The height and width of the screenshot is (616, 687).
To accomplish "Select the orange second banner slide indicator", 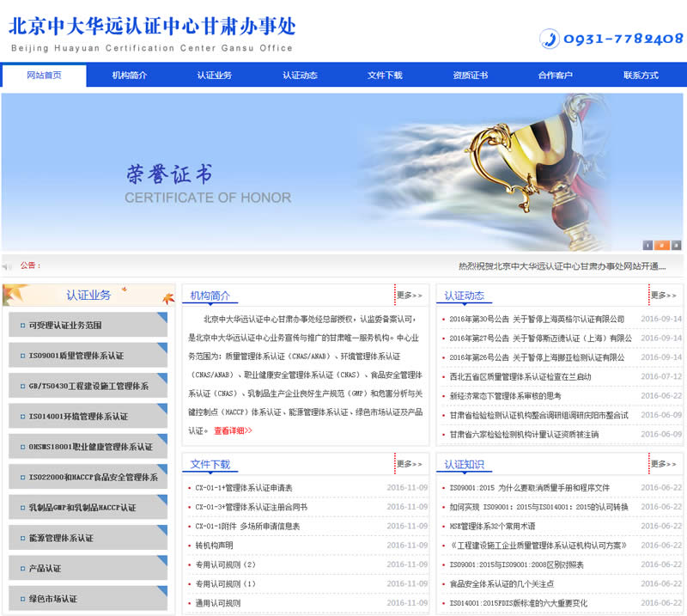I will [x=660, y=245].
